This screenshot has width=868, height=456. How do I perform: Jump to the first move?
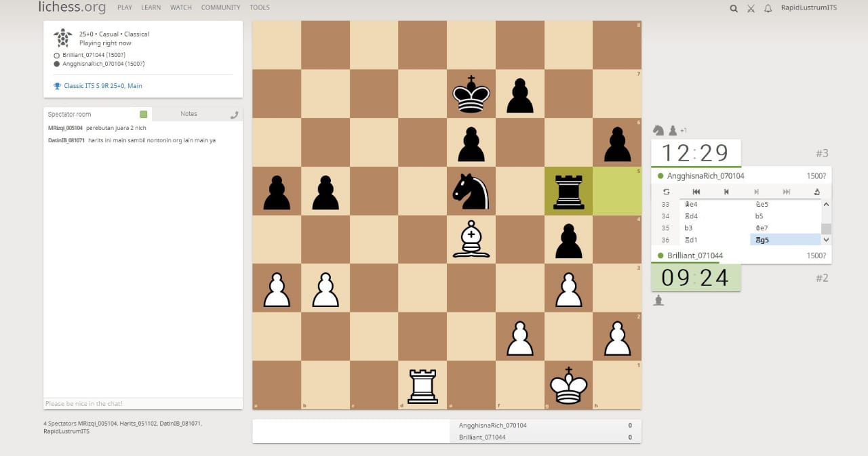coord(696,192)
